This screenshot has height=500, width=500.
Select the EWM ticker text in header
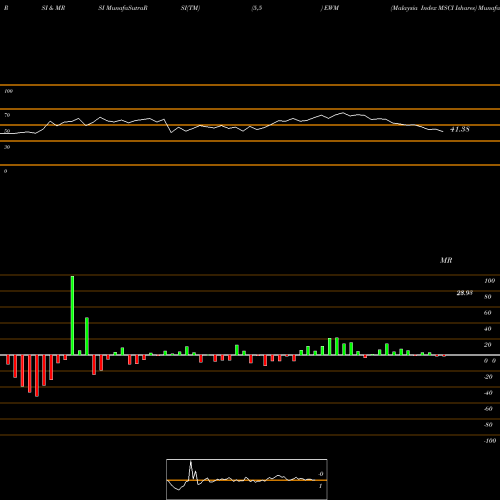[x=331, y=8]
